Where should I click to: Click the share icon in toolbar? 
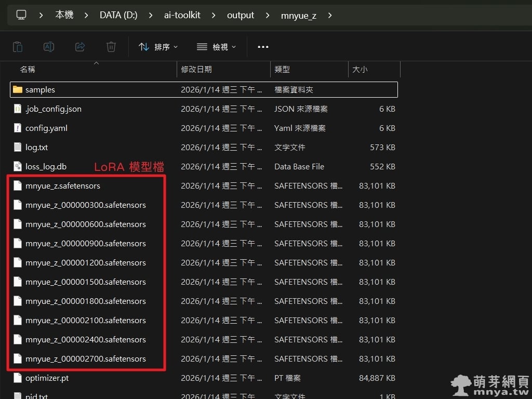(80, 47)
